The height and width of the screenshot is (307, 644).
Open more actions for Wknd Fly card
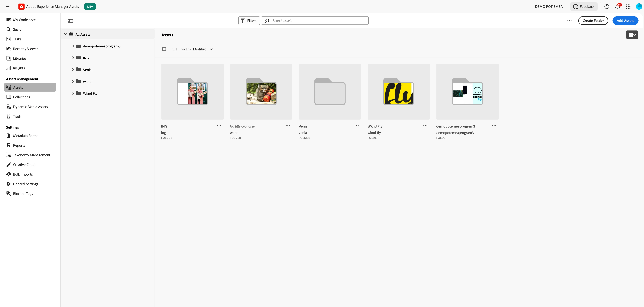point(425,126)
